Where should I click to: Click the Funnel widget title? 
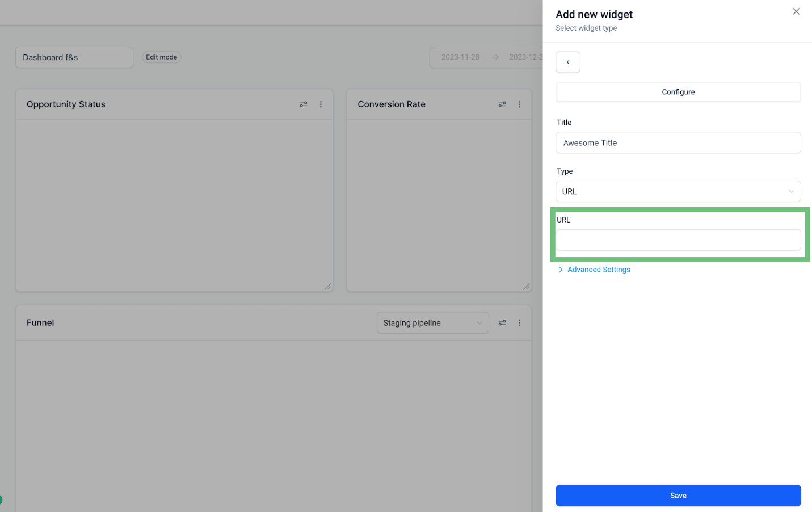pos(40,323)
